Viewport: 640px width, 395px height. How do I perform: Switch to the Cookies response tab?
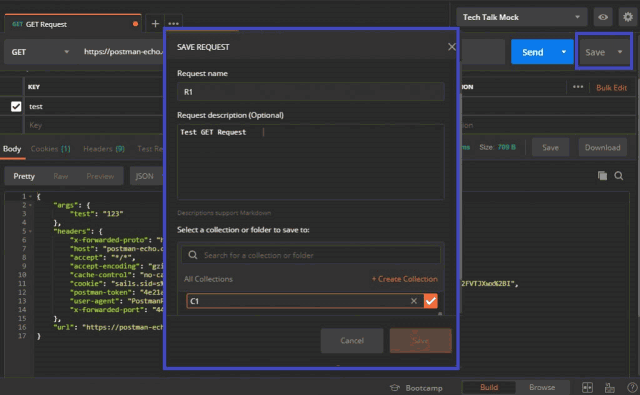point(51,149)
